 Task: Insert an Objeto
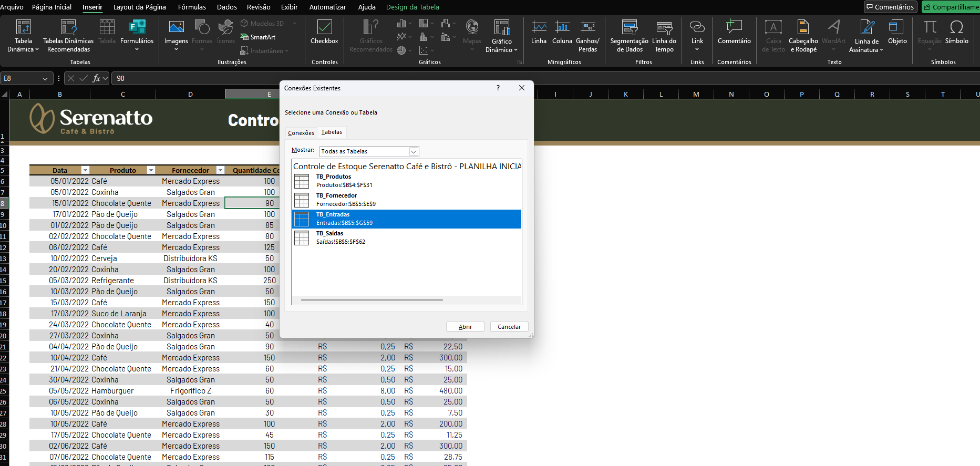point(897,32)
